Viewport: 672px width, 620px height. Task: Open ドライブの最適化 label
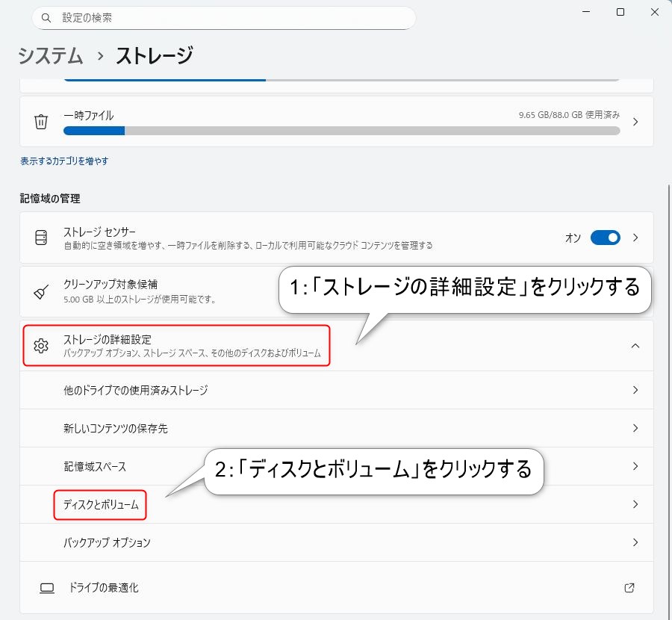click(x=104, y=588)
